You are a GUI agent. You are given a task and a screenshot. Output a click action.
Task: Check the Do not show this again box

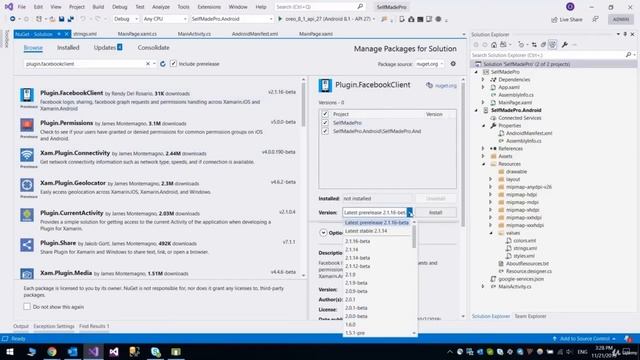point(27,307)
